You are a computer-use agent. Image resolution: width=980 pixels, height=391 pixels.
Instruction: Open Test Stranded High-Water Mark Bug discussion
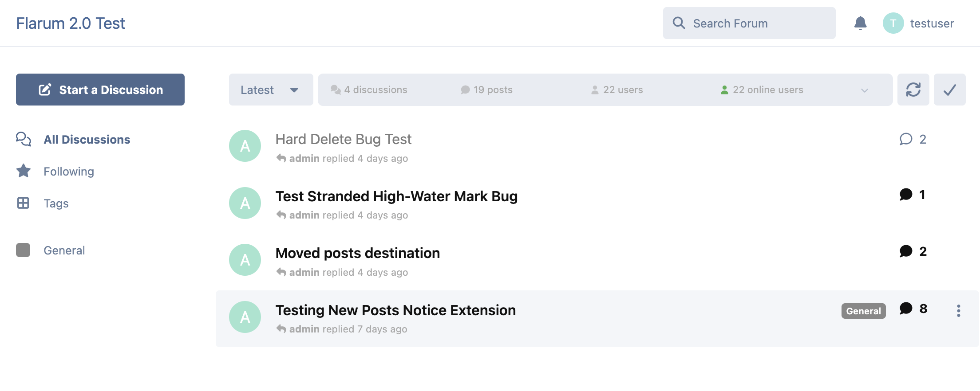396,196
